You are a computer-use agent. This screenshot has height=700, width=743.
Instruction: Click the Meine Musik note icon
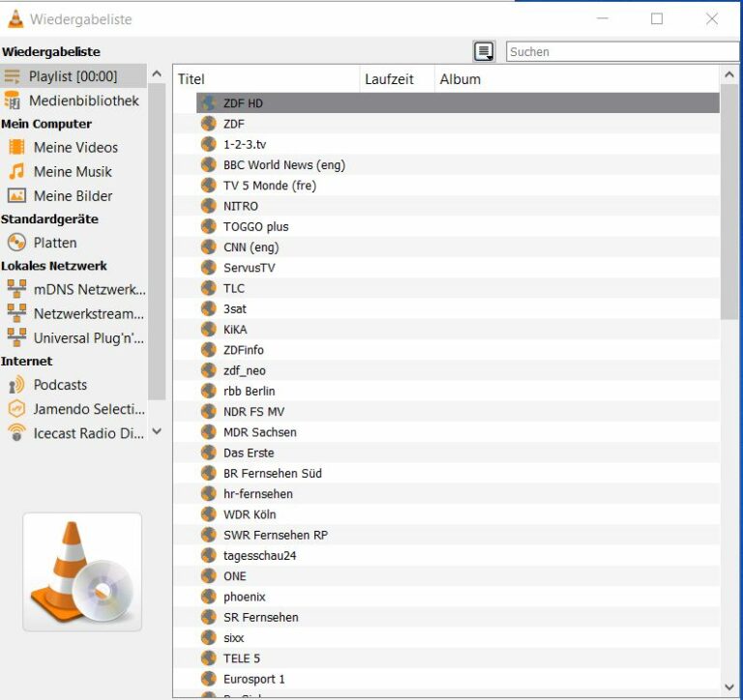point(16,171)
